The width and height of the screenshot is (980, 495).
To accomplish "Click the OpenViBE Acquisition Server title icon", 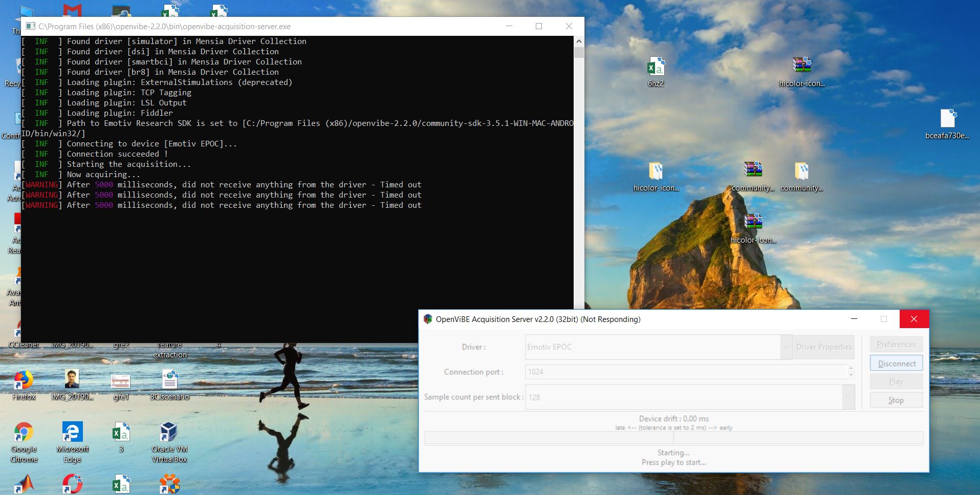I will point(428,319).
